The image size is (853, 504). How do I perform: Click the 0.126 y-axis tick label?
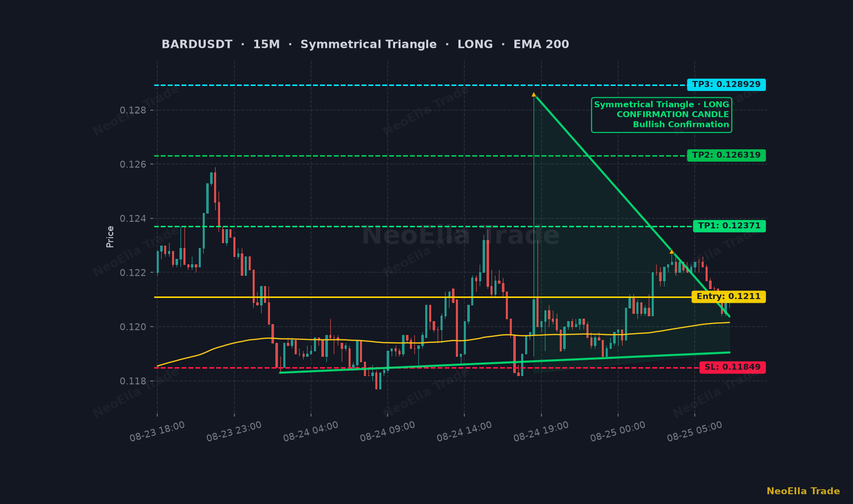[134, 164]
